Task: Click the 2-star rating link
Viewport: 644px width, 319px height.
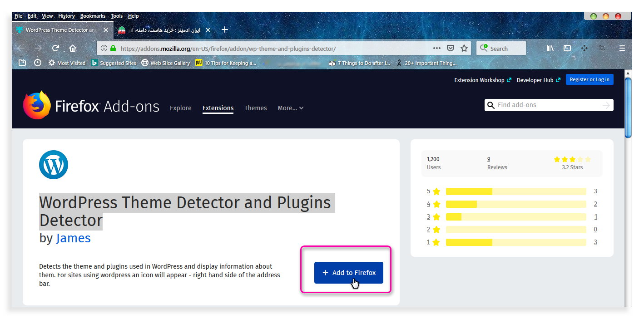Action: coord(512,230)
